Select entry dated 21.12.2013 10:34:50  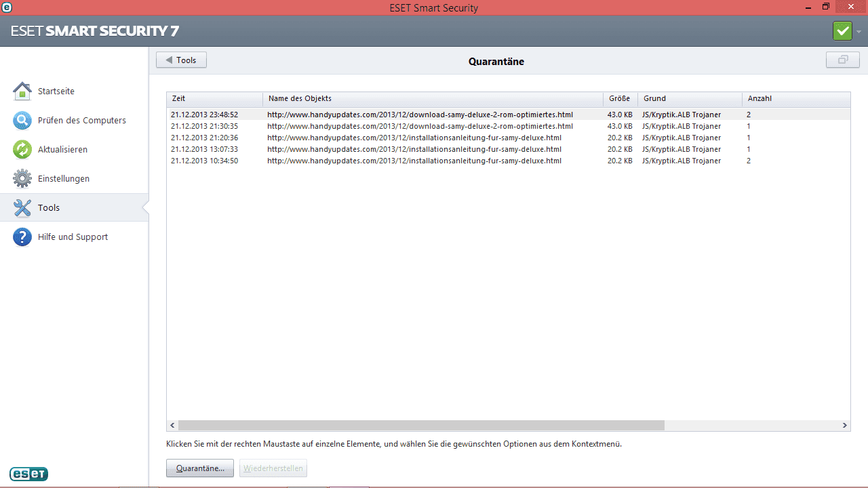click(x=509, y=161)
